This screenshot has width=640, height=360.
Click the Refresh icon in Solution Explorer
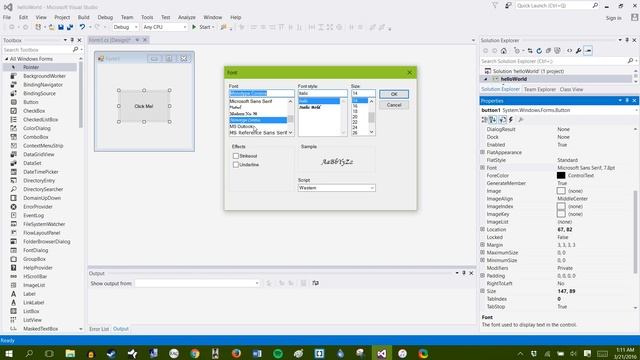(539, 51)
